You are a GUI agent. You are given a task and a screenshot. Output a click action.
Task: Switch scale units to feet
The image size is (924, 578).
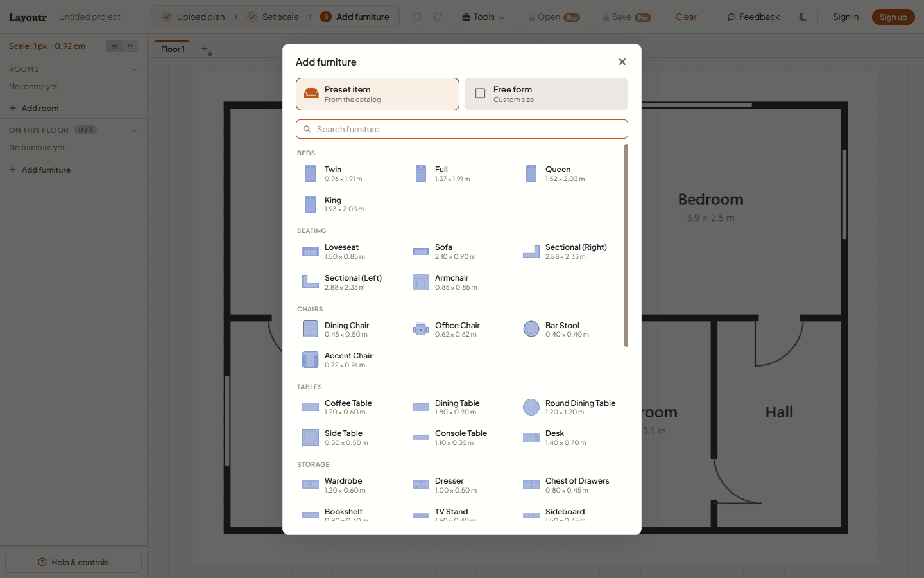[x=130, y=46]
